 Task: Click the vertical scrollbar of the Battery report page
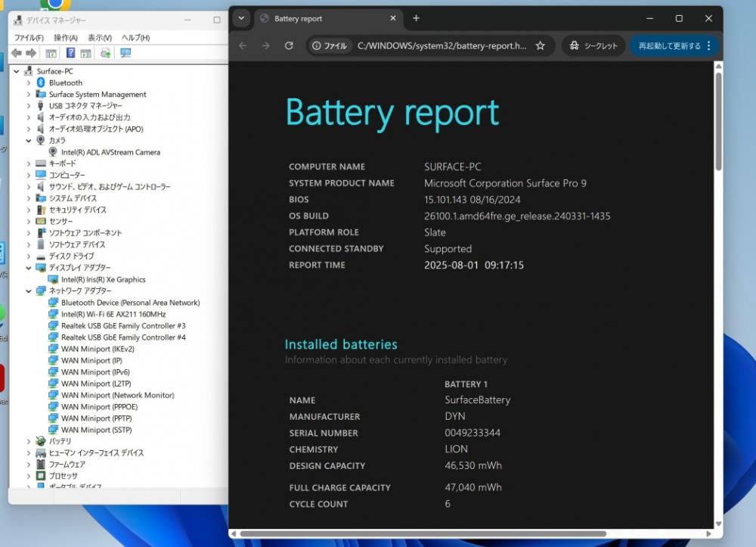pyautogui.click(x=718, y=122)
